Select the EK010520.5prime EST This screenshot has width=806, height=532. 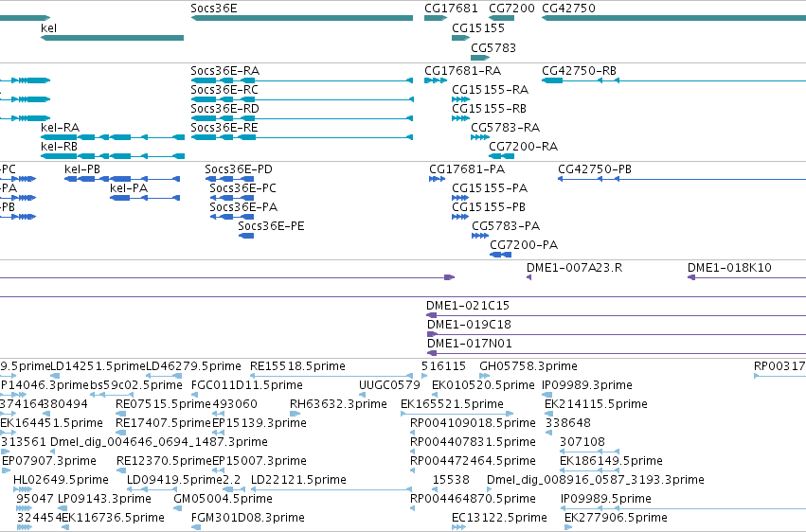(435, 395)
